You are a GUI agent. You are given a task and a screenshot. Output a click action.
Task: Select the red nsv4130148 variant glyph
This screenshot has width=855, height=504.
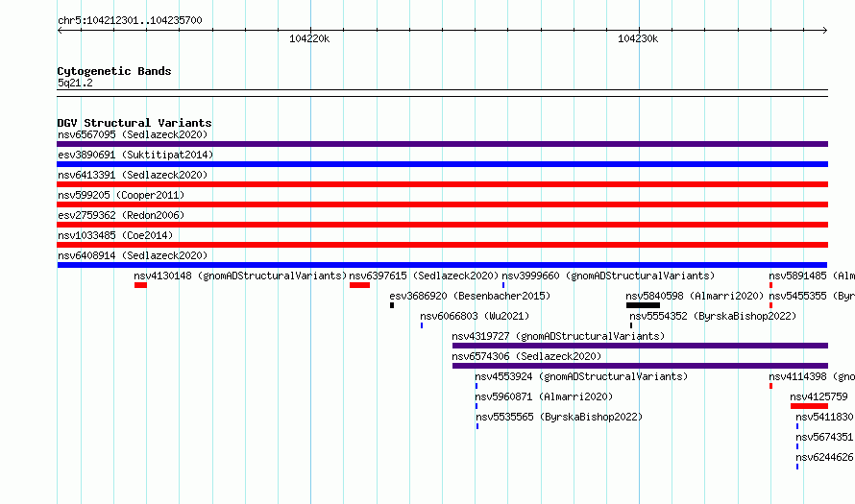140,285
